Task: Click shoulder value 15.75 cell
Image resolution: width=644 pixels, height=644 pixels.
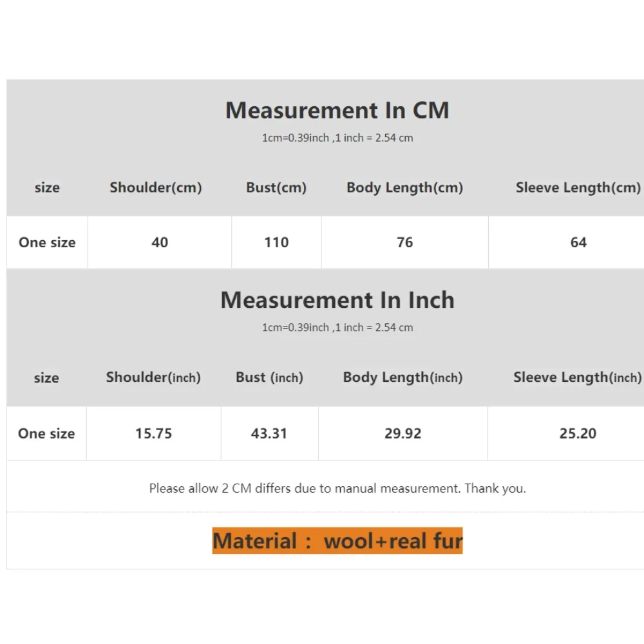Action: click(153, 433)
